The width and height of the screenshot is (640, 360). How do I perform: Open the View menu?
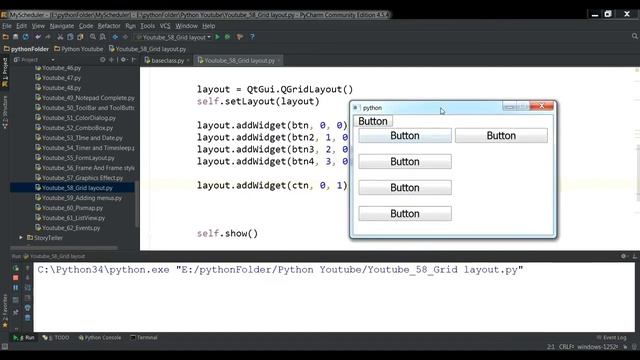click(x=38, y=26)
